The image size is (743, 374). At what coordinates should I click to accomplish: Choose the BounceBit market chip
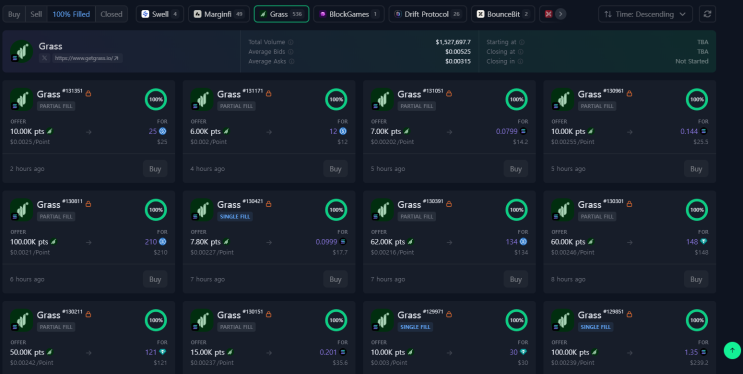click(503, 14)
